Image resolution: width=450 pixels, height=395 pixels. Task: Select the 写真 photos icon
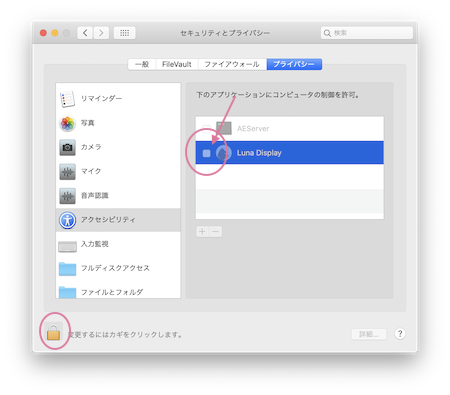(x=67, y=123)
